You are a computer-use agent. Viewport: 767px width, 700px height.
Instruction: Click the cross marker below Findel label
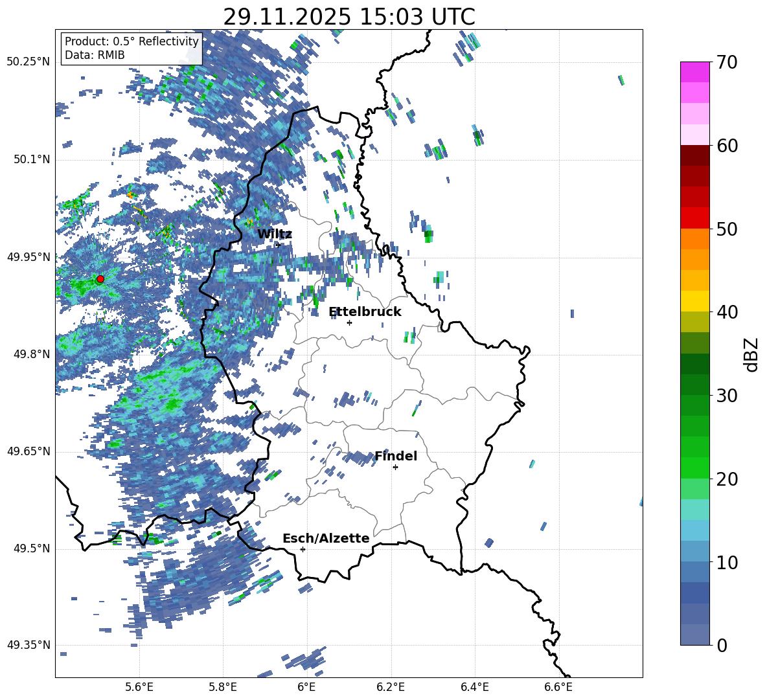[x=395, y=468]
